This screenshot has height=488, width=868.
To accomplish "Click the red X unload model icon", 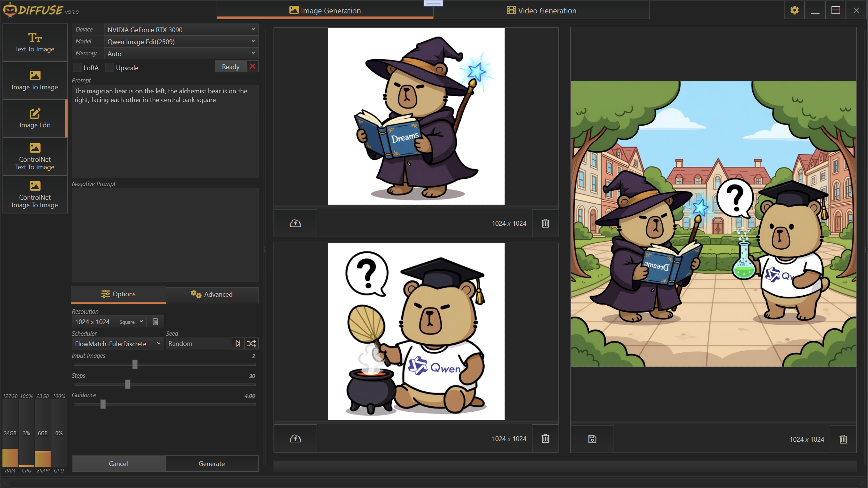I will (252, 67).
